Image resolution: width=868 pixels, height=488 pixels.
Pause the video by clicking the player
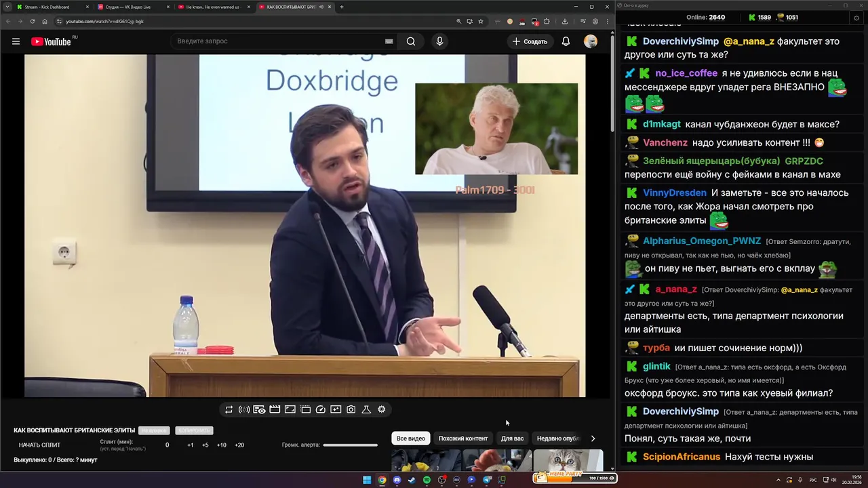point(305,226)
